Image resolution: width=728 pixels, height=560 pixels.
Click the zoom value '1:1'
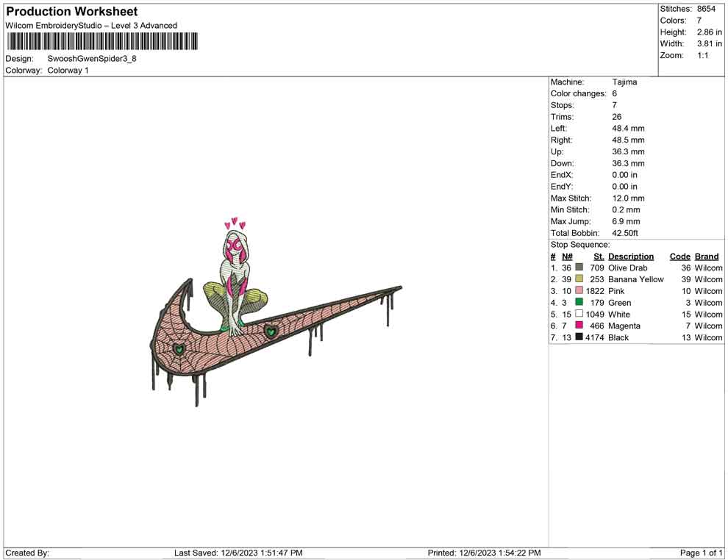click(x=703, y=55)
